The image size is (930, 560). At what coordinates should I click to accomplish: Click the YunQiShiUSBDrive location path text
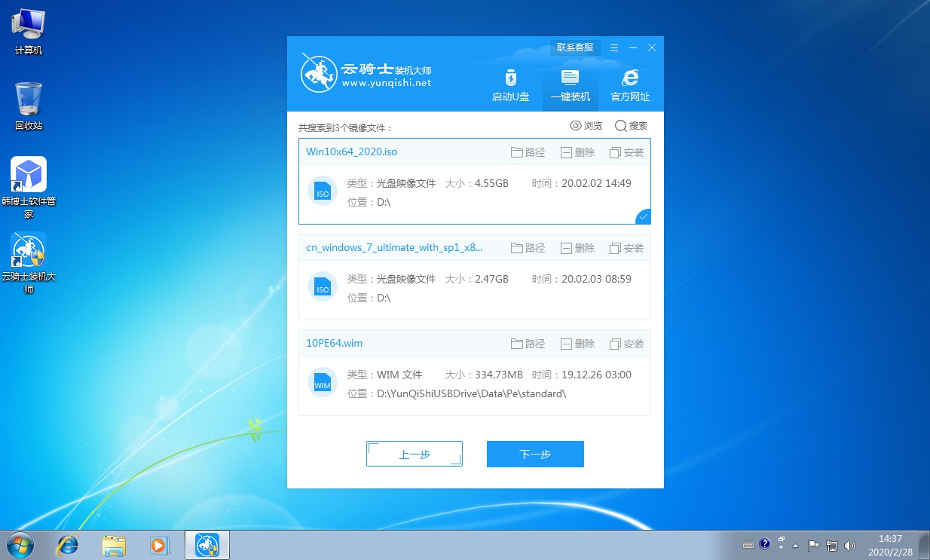471,393
